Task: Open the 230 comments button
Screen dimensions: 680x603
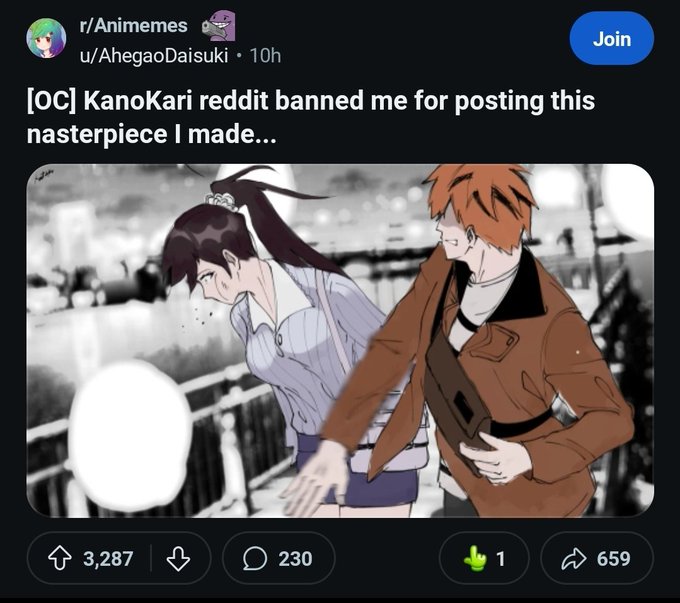Action: click(x=278, y=558)
